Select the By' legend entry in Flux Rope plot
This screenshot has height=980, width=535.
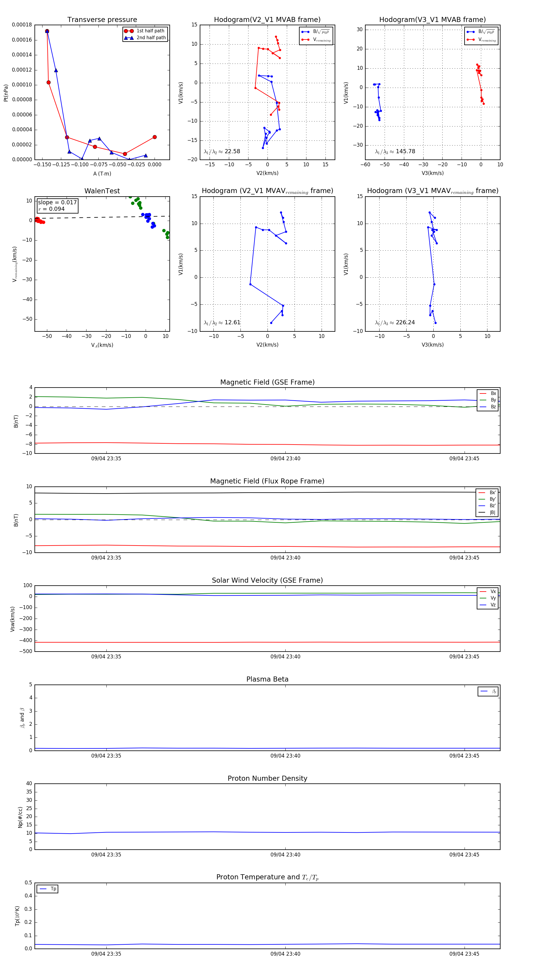pos(487,499)
